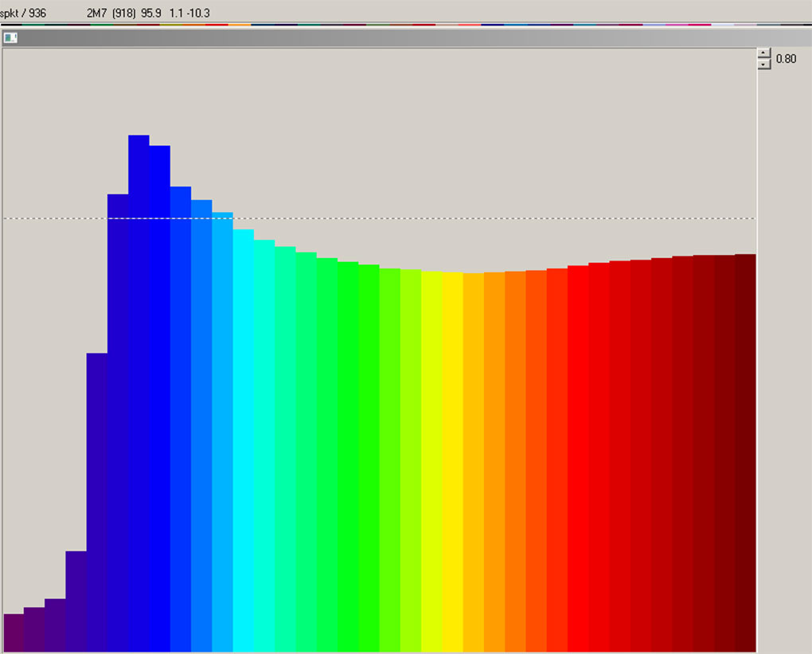Viewport: 812px width, 654px height.
Task: Select the pure yellow histogram bar
Action: pyautogui.click(x=453, y=462)
